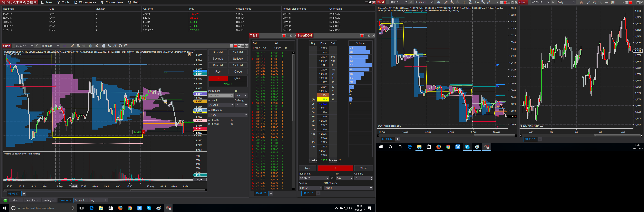Click the T&S vertical scrollbar
The image size is (644, 212).
coord(293,88)
